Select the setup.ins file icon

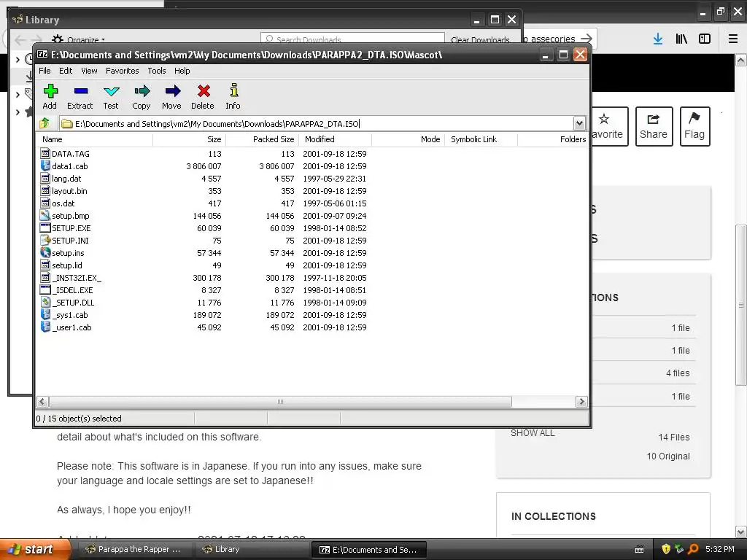pyautogui.click(x=45, y=252)
